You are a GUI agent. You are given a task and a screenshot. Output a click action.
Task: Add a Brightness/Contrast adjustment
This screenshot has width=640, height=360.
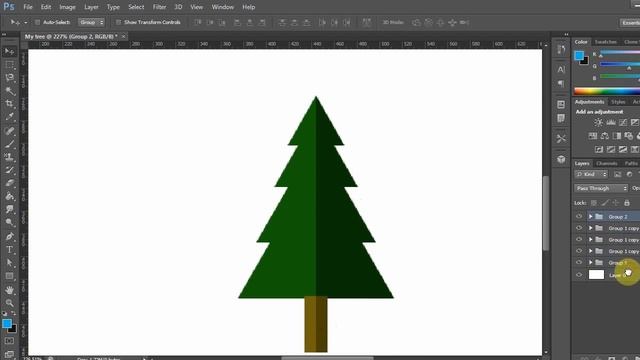pos(598,122)
